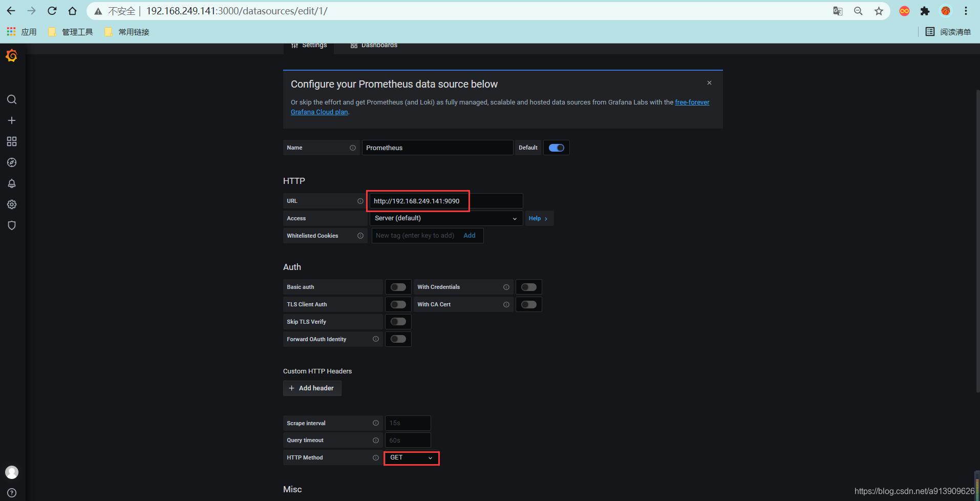Click info icon beside With Credentials

[506, 287]
